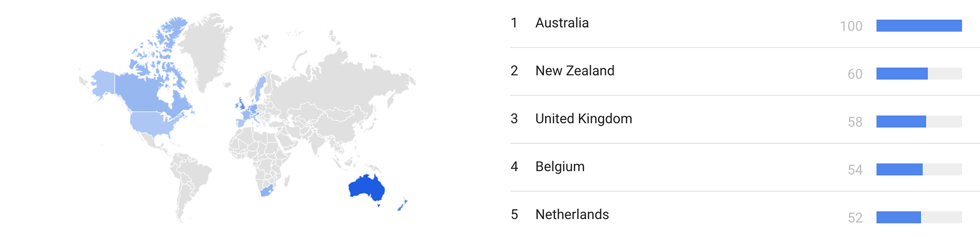Open the Belgium ranking entry

coord(745,168)
